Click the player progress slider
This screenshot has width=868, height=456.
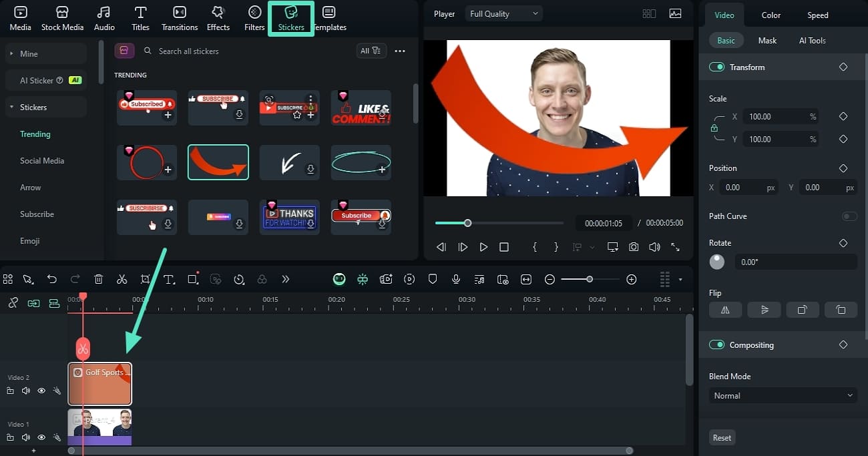499,223
